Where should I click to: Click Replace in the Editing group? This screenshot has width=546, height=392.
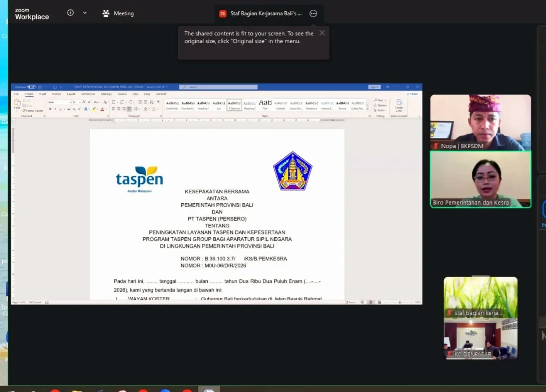tap(380, 105)
